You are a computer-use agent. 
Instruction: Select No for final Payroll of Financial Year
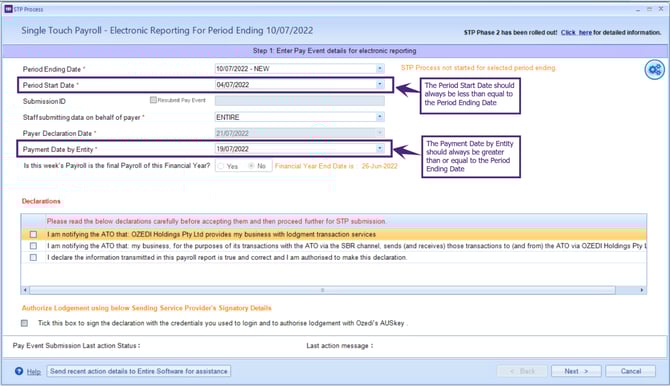(x=251, y=166)
